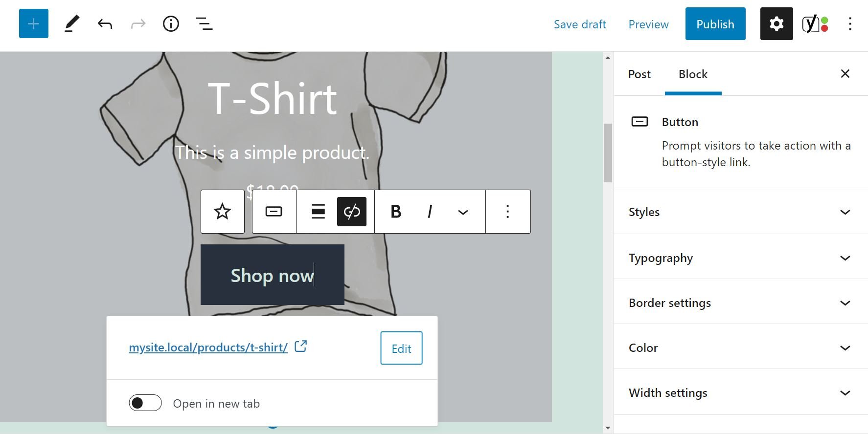Click the Publish button
The image size is (868, 434).
715,24
